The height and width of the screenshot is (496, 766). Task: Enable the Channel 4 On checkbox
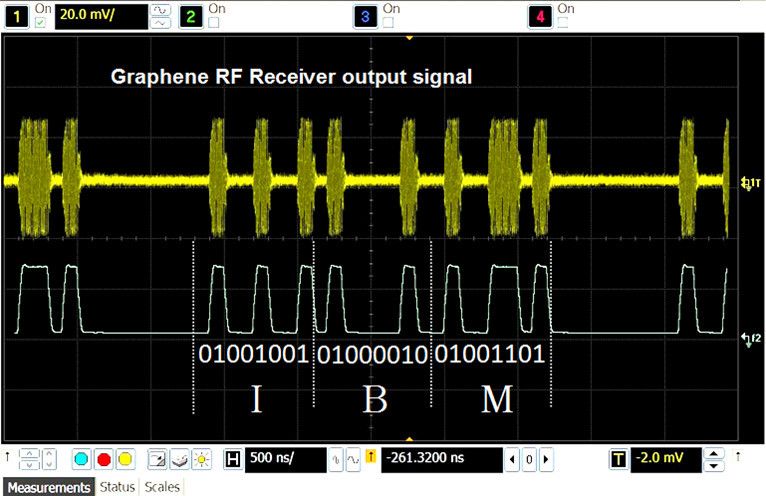point(562,22)
